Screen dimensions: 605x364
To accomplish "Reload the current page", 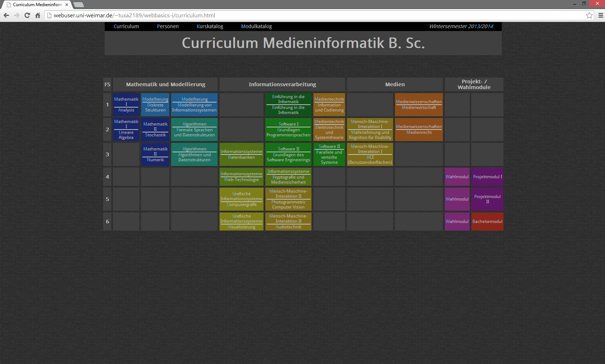I will pos(27,15).
